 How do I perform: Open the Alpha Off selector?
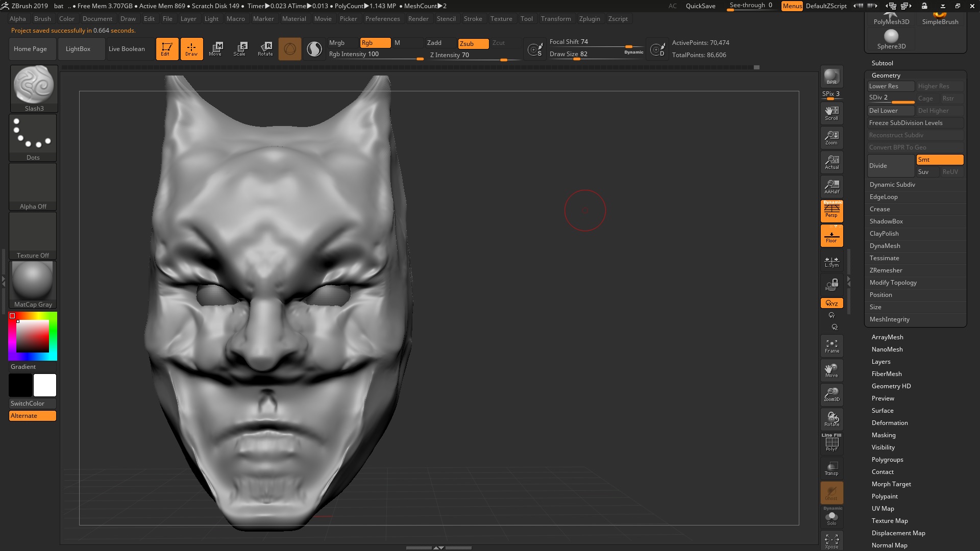click(x=33, y=187)
